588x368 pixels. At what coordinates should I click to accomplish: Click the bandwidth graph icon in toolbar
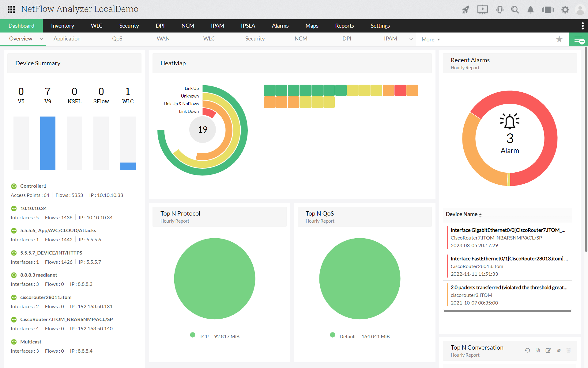coord(547,9)
